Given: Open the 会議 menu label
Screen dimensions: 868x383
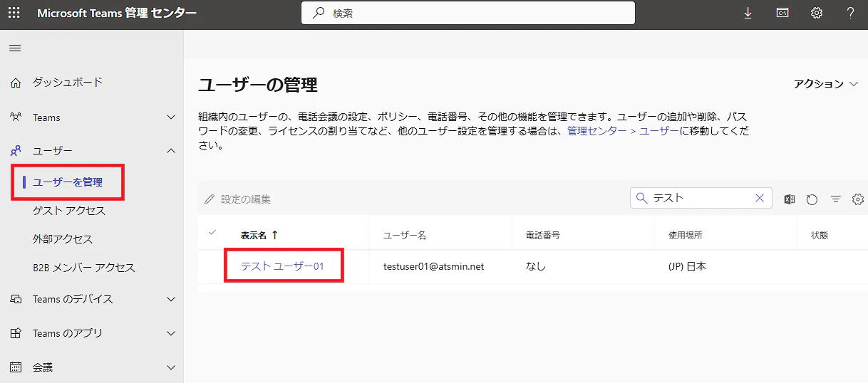Looking at the screenshot, I should click(x=43, y=367).
